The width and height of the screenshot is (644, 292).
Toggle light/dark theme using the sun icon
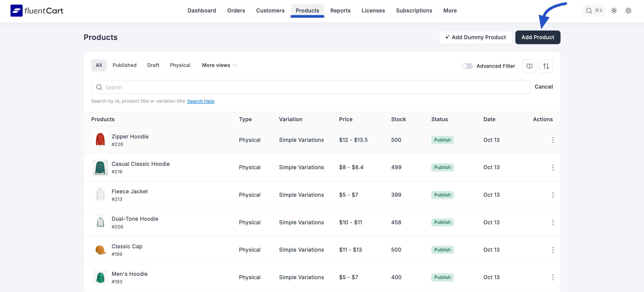point(614,11)
